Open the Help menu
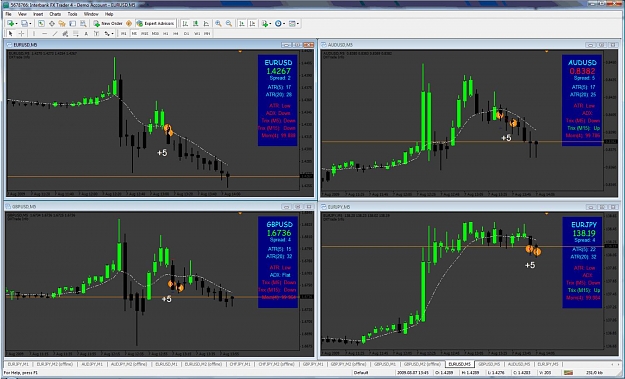 tap(109, 14)
